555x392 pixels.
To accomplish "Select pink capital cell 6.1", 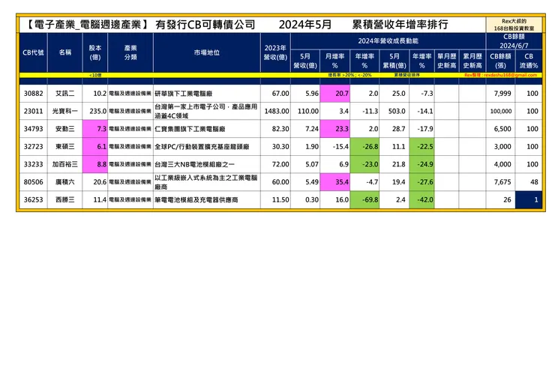I will coord(94,146).
